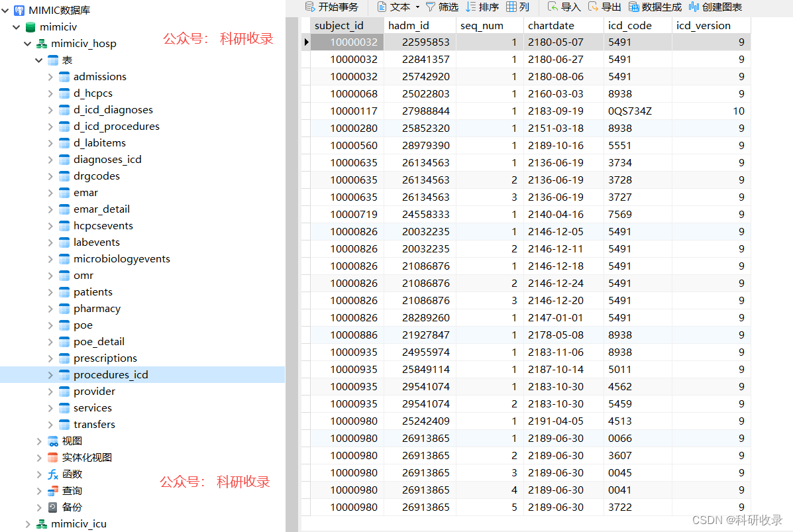Click the 函数 (Functions) fx icon
The width and height of the screenshot is (793, 532).
coord(52,474)
